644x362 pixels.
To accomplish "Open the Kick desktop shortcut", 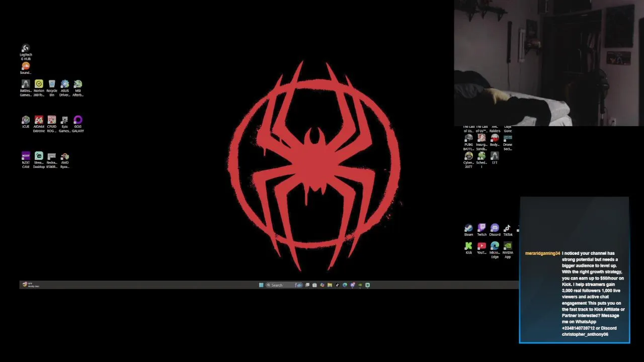I will pos(468,248).
